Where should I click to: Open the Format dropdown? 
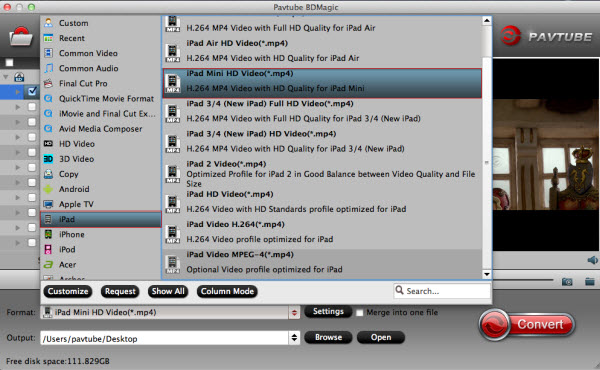(294, 312)
